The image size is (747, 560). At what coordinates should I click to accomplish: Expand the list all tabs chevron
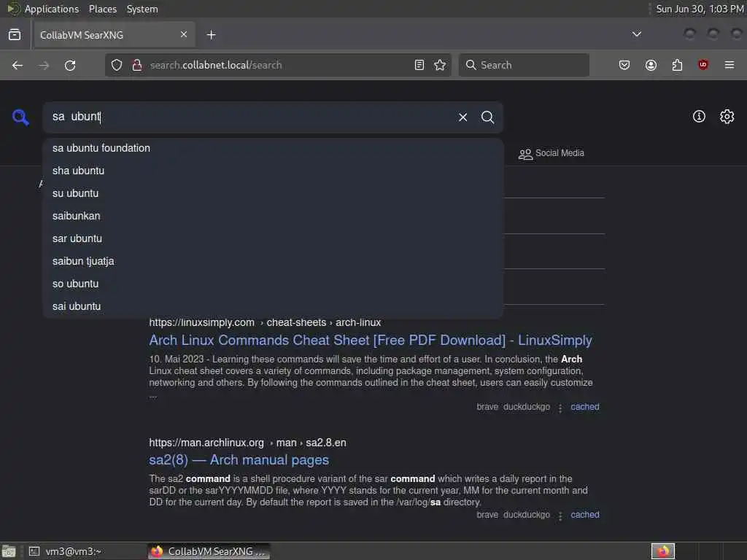pyautogui.click(x=636, y=34)
